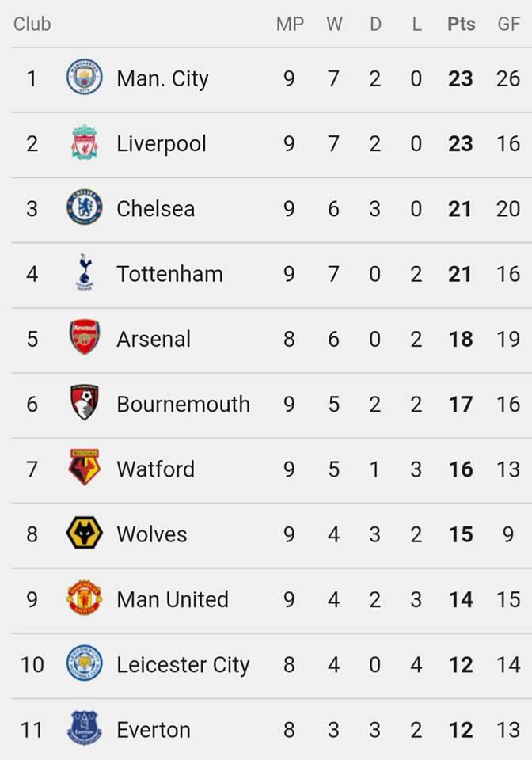Click the Liverpool club crest

pyautogui.click(x=84, y=142)
